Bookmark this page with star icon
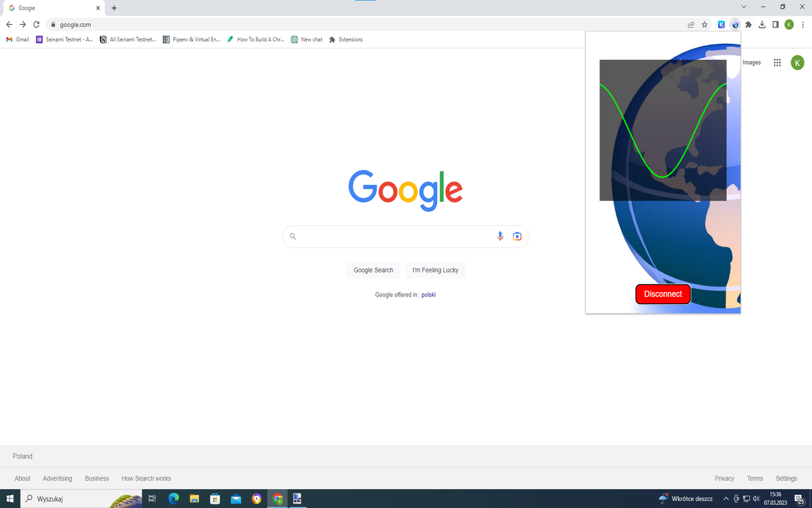812x508 pixels. (705, 25)
